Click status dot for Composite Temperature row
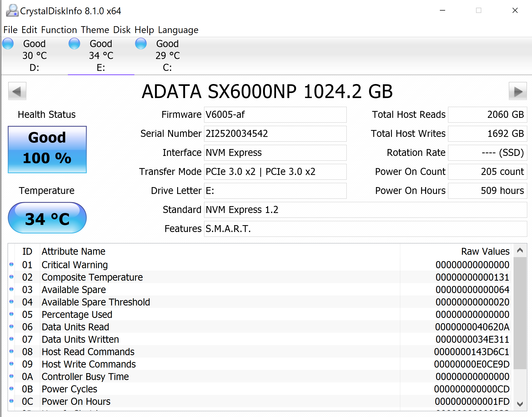Screen dimensions: 532x417 pos(11,277)
